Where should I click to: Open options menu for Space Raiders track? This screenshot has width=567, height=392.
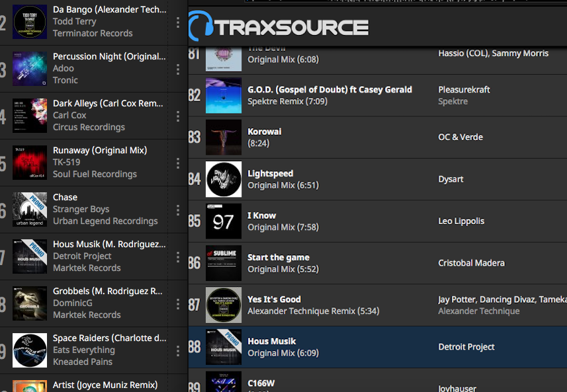178,351
